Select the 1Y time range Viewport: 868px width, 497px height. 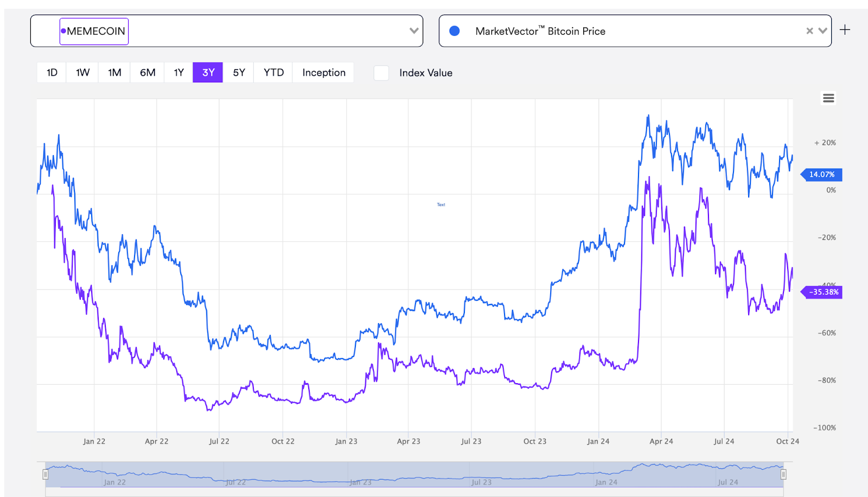click(x=179, y=73)
